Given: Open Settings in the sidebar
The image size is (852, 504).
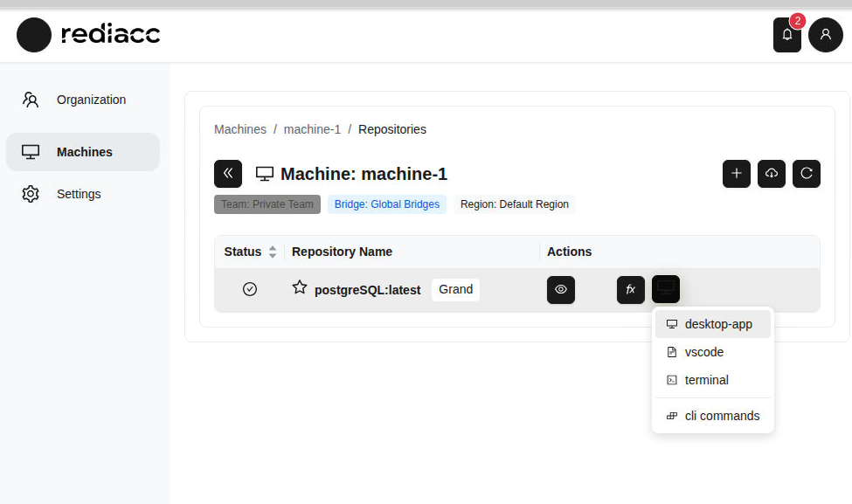Looking at the screenshot, I should coord(79,194).
